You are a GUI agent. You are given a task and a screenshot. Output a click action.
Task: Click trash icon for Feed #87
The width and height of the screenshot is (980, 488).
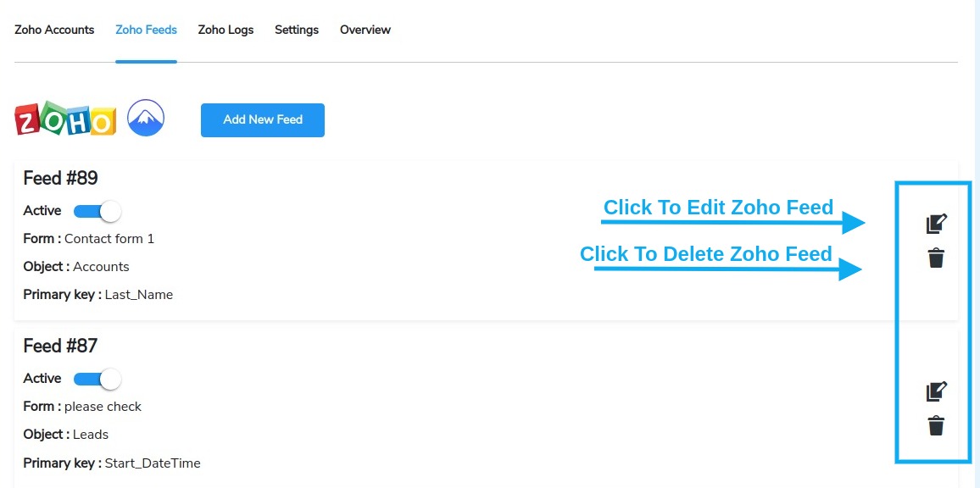tap(936, 425)
